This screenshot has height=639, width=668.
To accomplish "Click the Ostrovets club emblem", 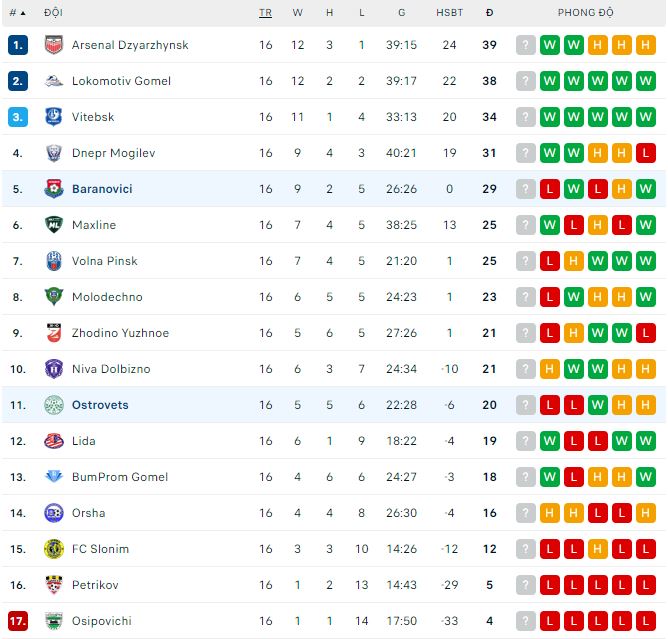I will [54, 405].
